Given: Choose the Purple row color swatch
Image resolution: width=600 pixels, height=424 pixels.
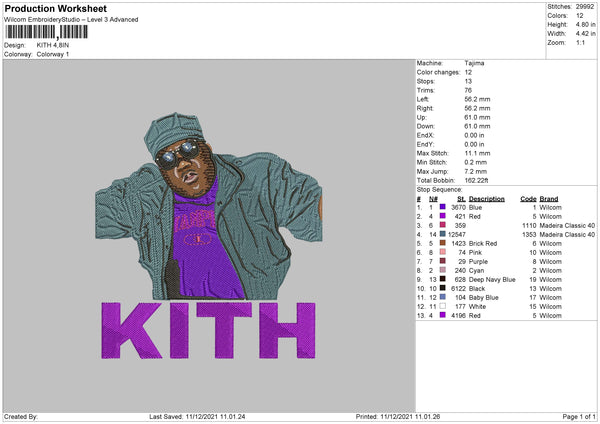Looking at the screenshot, I should (x=442, y=261).
